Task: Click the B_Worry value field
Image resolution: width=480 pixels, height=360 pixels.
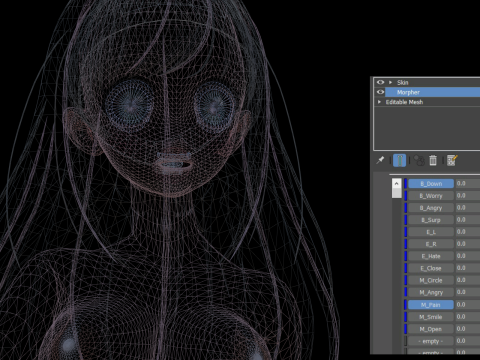Action: tap(468, 196)
